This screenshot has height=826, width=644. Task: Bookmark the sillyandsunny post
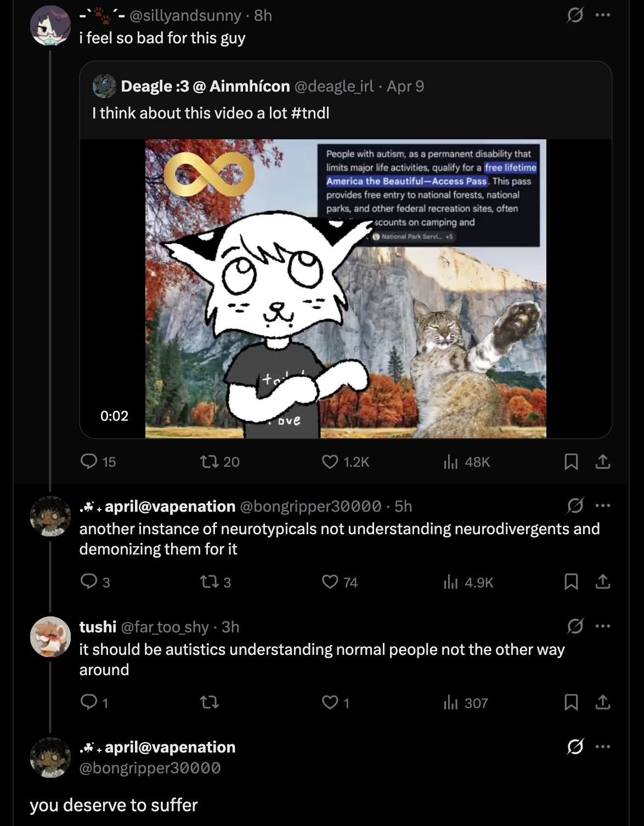click(x=571, y=461)
